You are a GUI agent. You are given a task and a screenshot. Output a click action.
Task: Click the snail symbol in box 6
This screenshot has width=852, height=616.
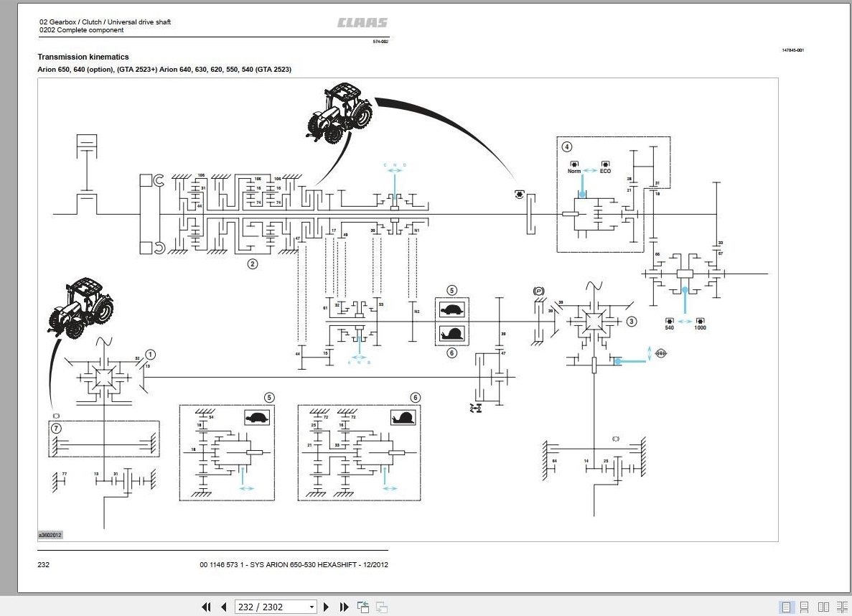click(403, 418)
